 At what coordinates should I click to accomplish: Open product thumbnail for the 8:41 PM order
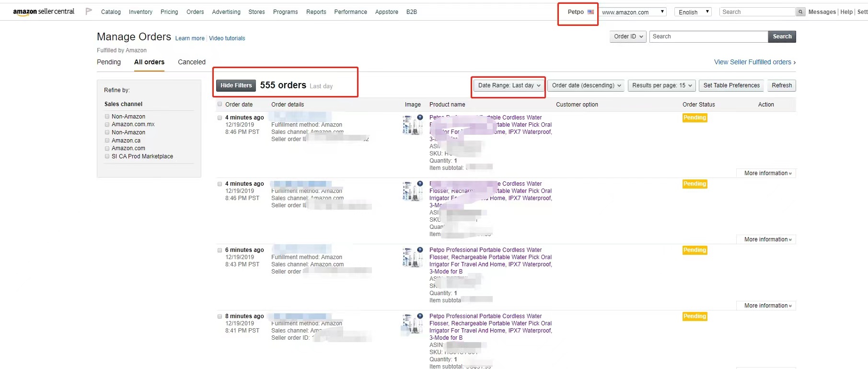click(413, 323)
